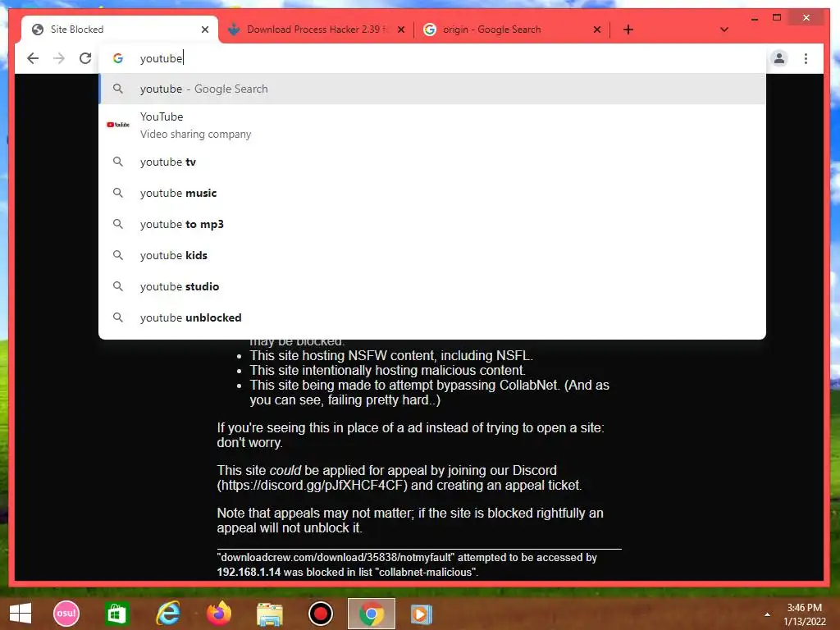
Task: Click the address bar with youtube text
Action: point(431,58)
